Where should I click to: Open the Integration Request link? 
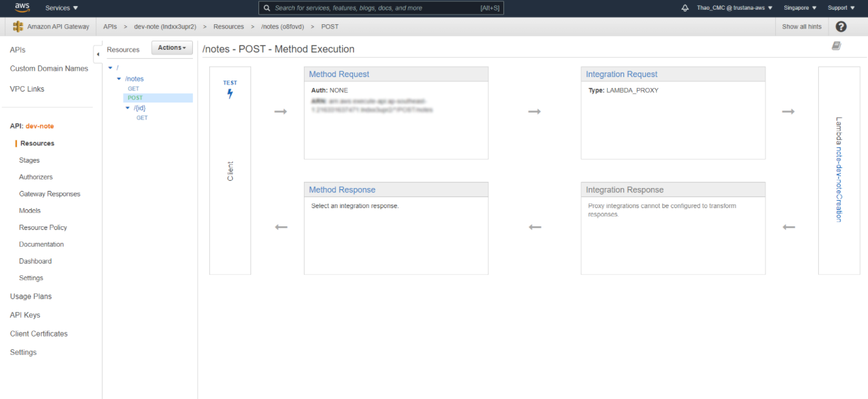622,74
